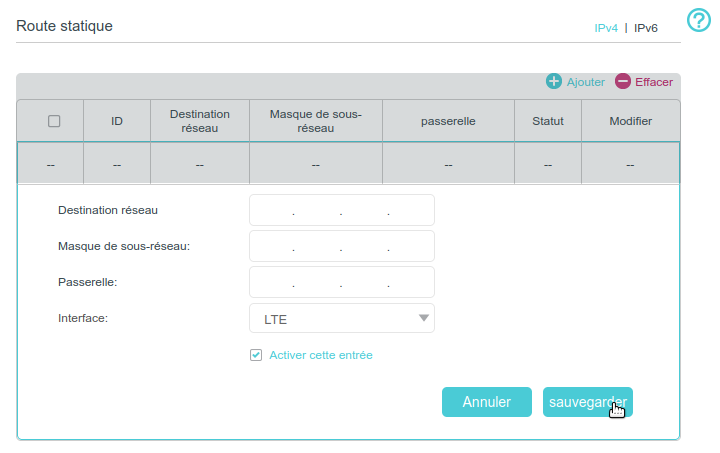Click the sauvegarder button
The image size is (720, 453).
click(587, 402)
